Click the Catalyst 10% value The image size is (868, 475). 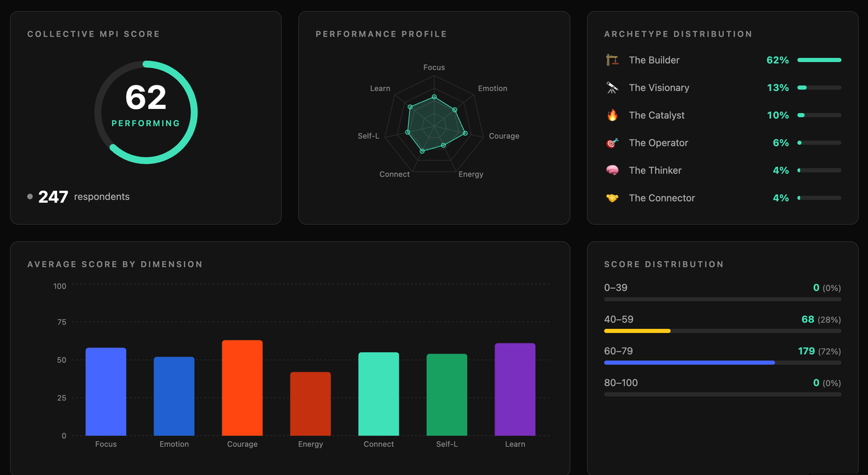[x=778, y=115]
